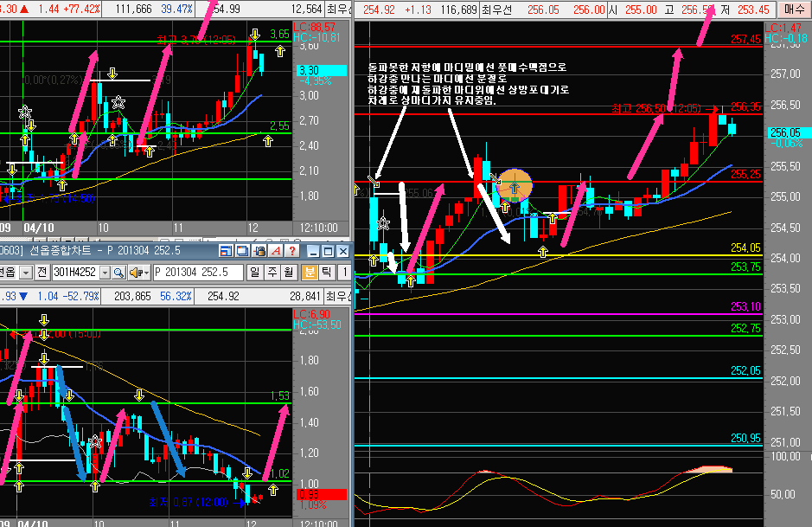This screenshot has width=812, height=527.
Task: Click the 최고 256.50 (12:05) high label
Action: click(x=656, y=108)
